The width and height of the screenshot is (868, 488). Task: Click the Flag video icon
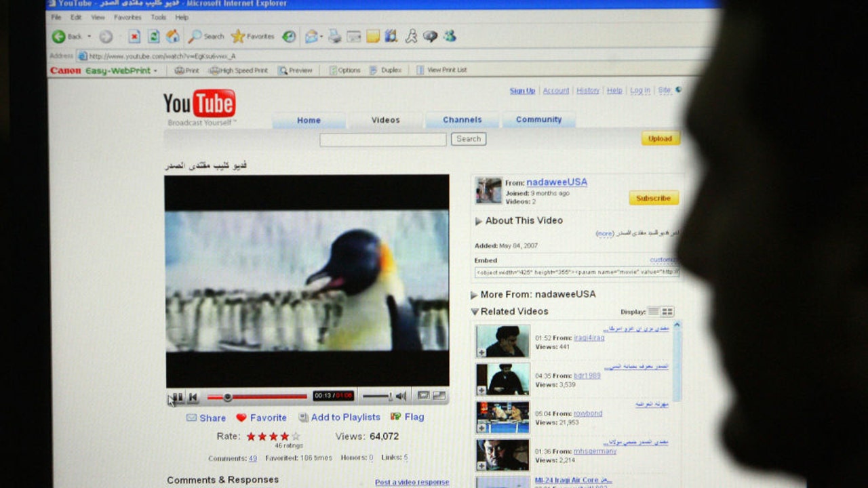(395, 417)
